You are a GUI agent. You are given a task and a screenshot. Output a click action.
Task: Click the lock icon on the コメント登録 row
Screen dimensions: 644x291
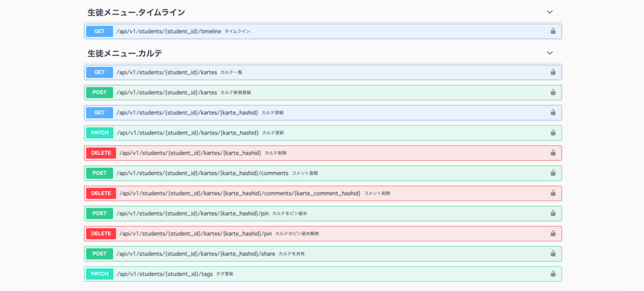click(x=553, y=173)
